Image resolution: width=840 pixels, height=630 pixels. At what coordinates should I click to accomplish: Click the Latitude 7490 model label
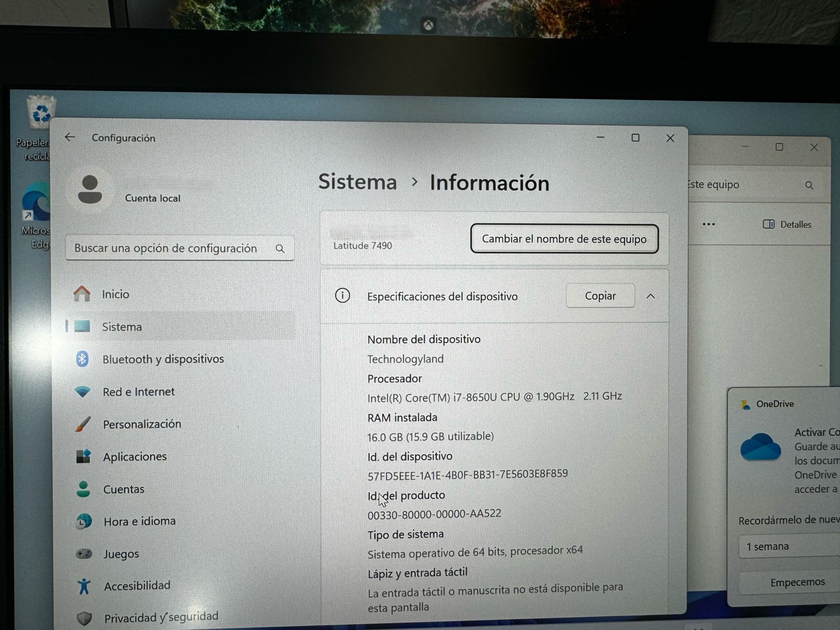point(362,246)
